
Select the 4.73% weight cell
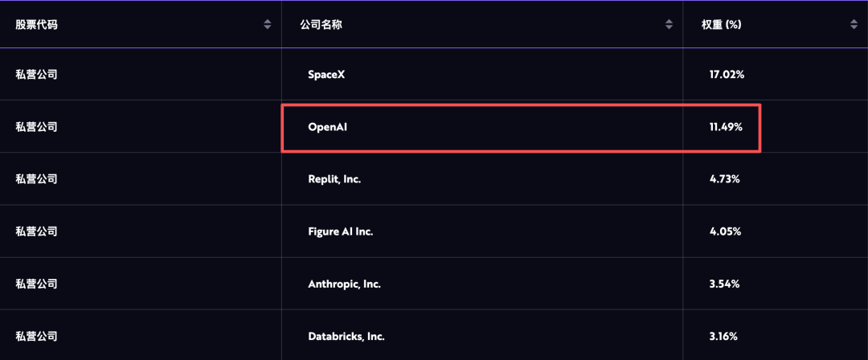coord(724,179)
